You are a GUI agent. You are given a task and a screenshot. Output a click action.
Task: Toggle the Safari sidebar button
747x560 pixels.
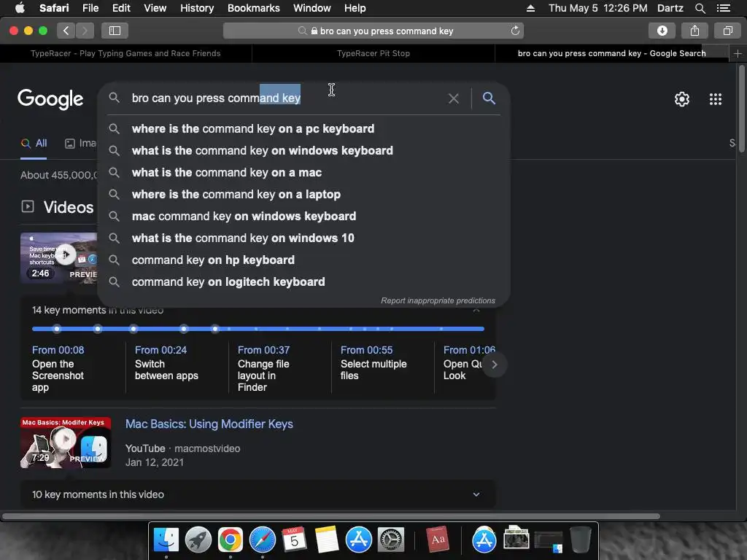(115, 31)
